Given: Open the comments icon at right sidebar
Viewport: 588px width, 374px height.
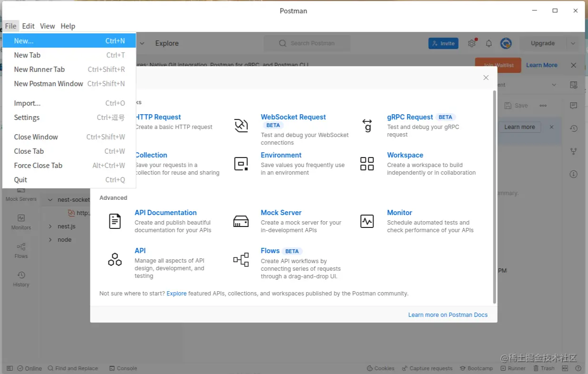Looking at the screenshot, I should [x=574, y=105].
